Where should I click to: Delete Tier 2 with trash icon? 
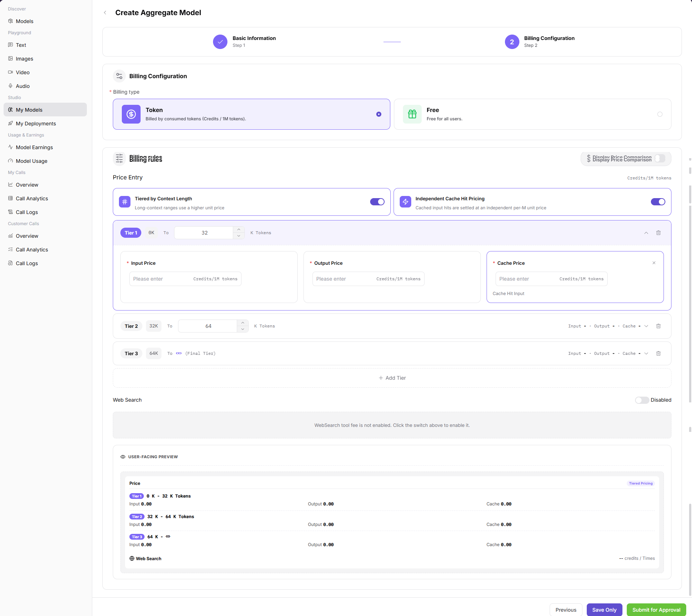[658, 326]
